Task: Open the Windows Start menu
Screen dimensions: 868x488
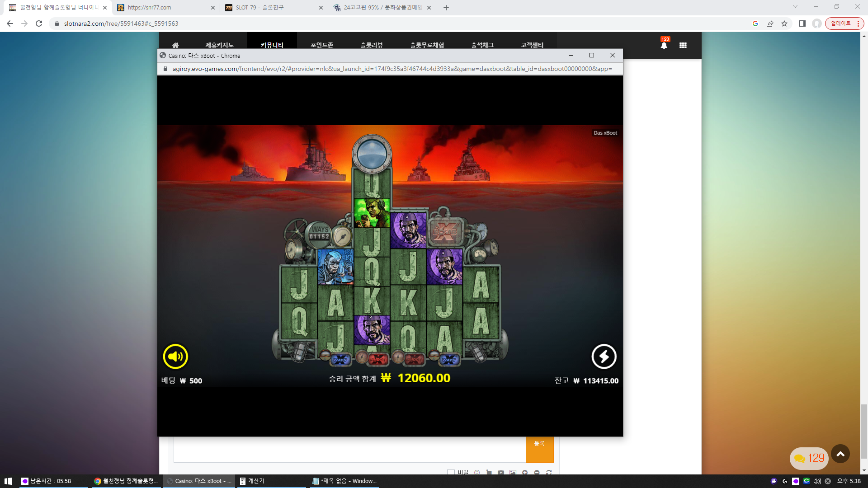Action: pos(8,481)
